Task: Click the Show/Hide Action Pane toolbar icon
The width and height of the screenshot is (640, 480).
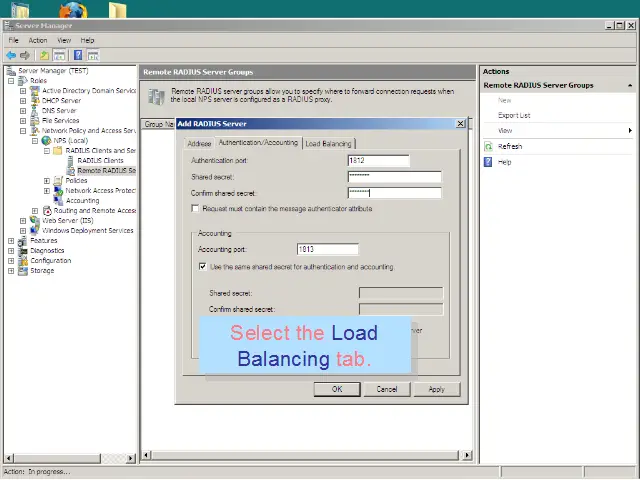Action: [x=93, y=55]
